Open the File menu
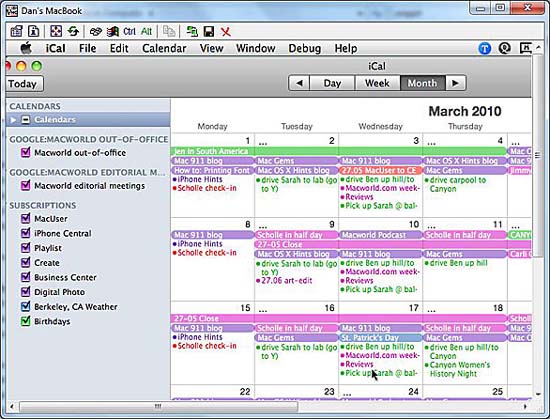 [87, 48]
